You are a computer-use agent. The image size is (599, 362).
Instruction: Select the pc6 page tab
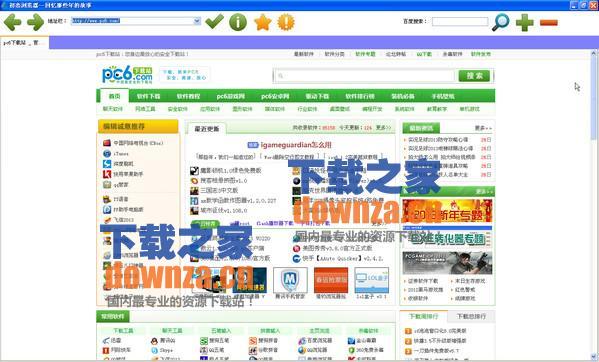point(24,43)
